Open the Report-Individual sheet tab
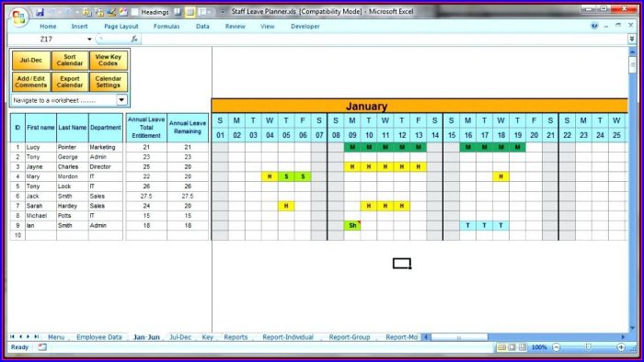This screenshot has width=644, height=362. pos(288,337)
